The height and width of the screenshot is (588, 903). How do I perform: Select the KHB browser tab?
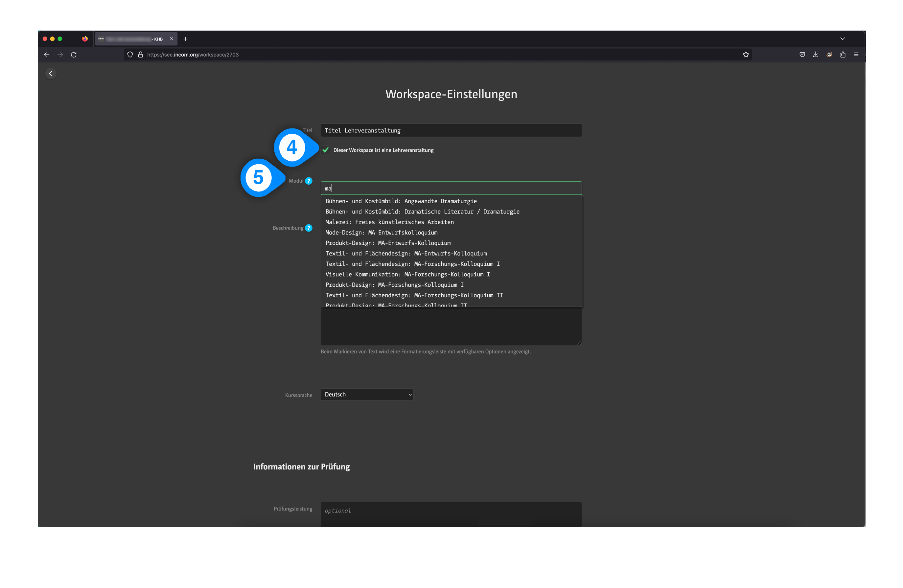[x=136, y=39]
